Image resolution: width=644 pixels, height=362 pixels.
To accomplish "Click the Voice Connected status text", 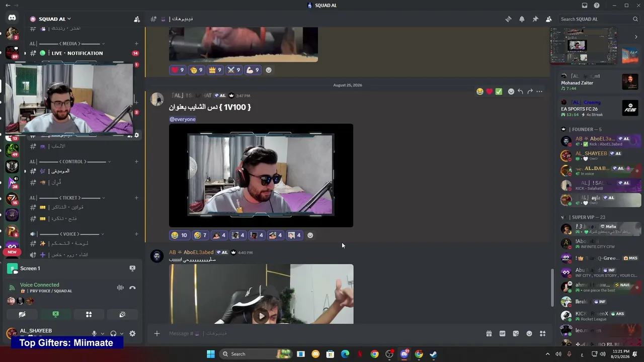I will point(40,285).
